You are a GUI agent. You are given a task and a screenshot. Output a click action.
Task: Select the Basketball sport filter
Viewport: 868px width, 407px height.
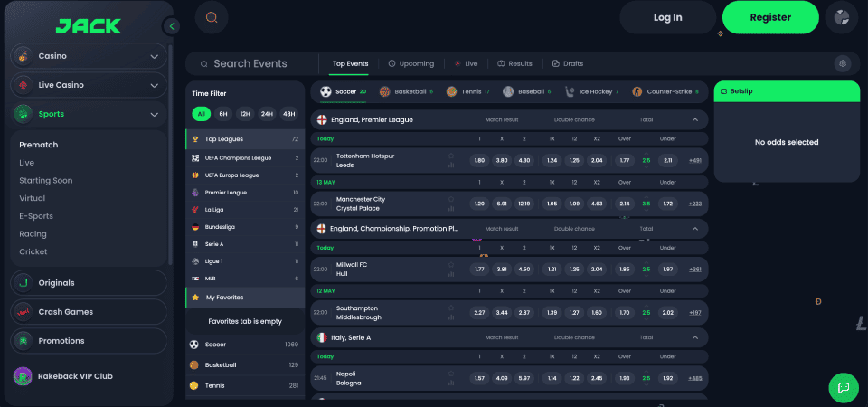pos(406,91)
